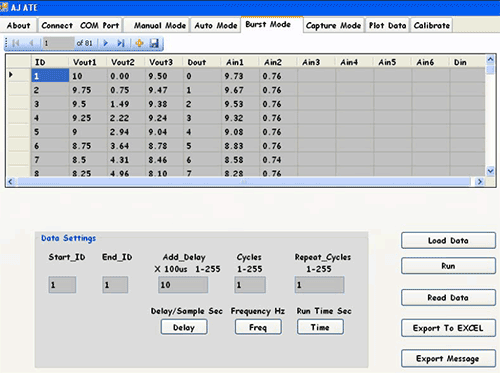Select Vout2 cell showing 2.94

coord(126,132)
